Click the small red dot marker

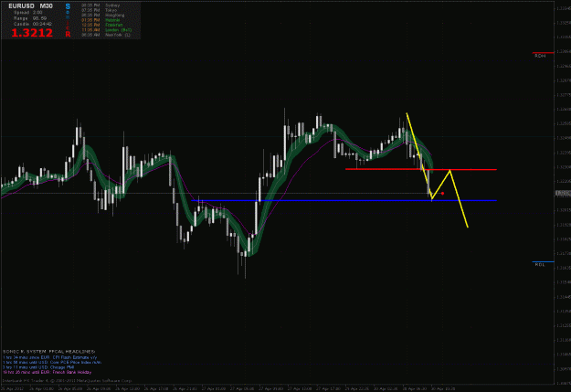click(x=442, y=194)
